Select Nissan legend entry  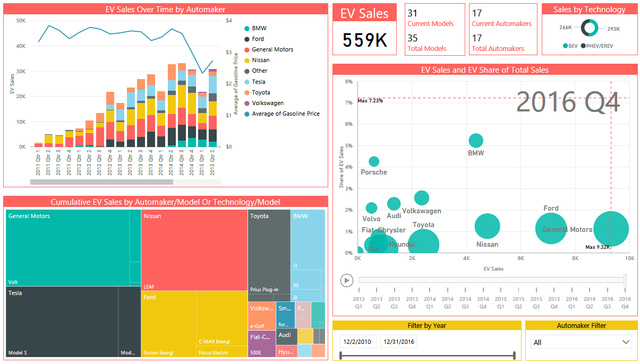click(x=257, y=60)
